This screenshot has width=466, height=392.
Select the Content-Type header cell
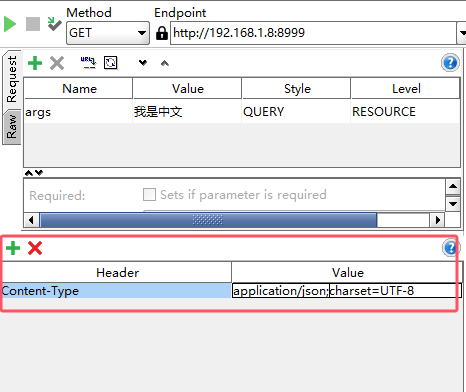pyautogui.click(x=116, y=291)
